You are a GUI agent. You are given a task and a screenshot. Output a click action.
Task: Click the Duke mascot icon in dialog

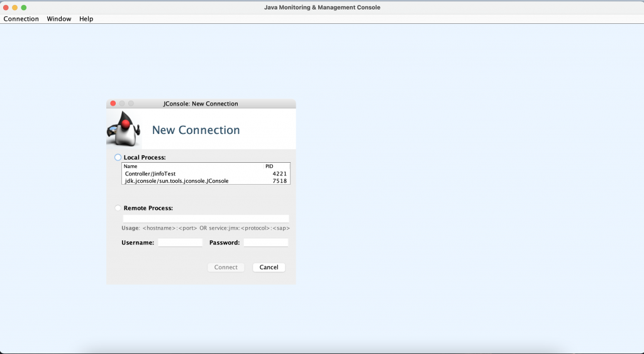pyautogui.click(x=124, y=128)
